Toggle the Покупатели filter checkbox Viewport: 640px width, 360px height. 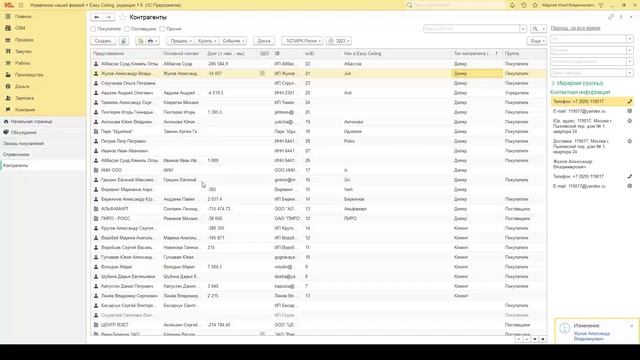pos(93,29)
